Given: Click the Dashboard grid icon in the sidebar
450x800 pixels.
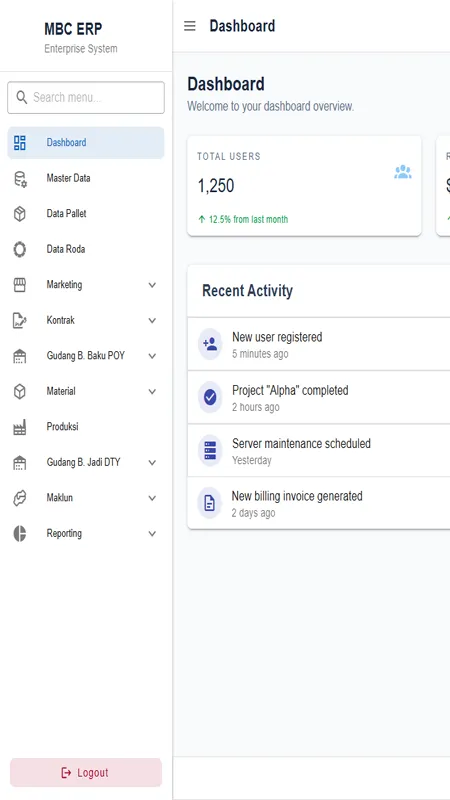Looking at the screenshot, I should [19, 143].
